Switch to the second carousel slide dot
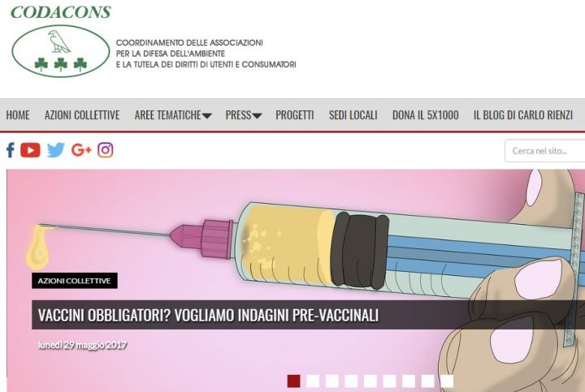The height and width of the screenshot is (392, 585). 313,381
